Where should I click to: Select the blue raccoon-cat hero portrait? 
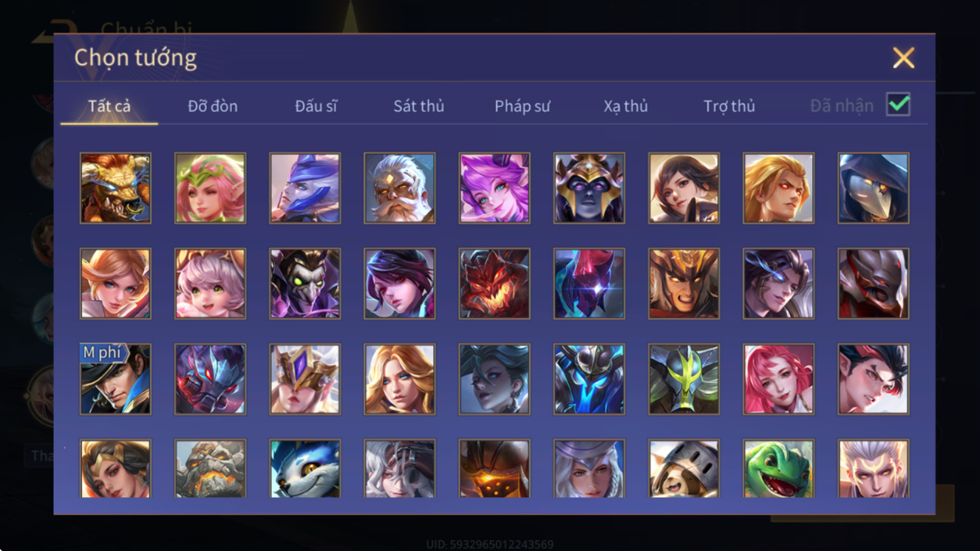point(304,468)
